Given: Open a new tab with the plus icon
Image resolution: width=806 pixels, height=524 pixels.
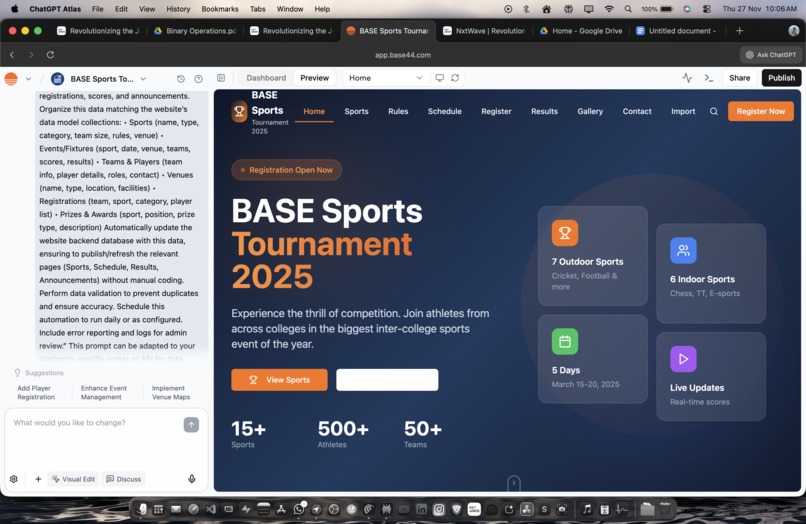Looking at the screenshot, I should 739,31.
